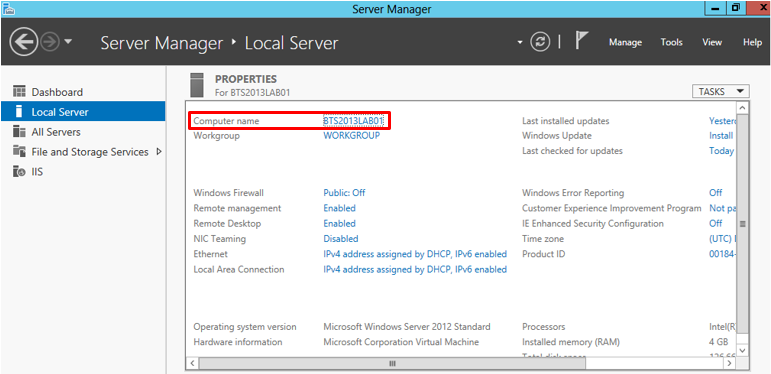Click the Installed memory (RAM) label
This screenshot has height=374, width=771.
[571, 342]
